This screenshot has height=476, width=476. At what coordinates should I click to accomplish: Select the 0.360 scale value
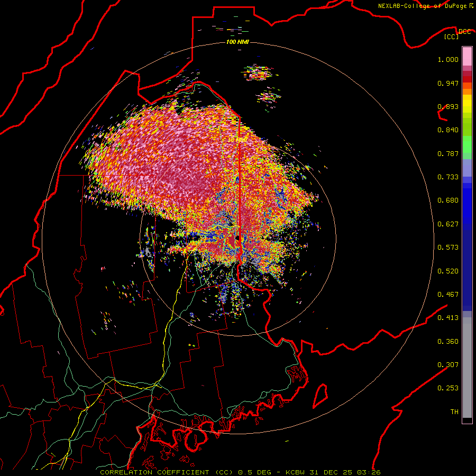pyautogui.click(x=448, y=342)
